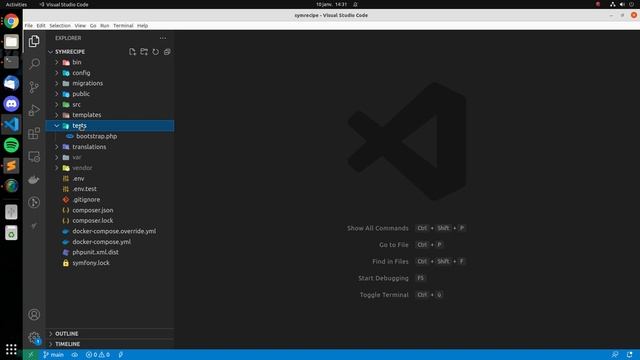The height and width of the screenshot is (360, 640).
Task: Open the Remote Explorer view
Action: pyautogui.click(x=34, y=157)
